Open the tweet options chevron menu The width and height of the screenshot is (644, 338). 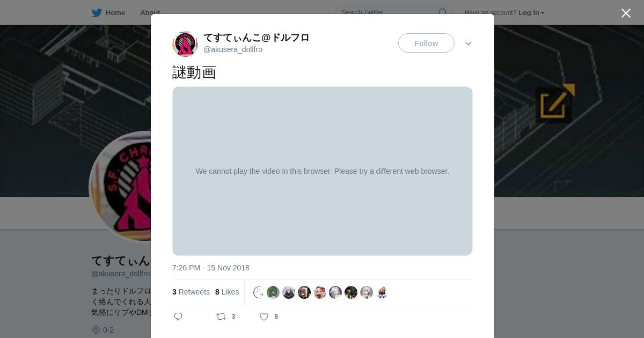pos(469,43)
